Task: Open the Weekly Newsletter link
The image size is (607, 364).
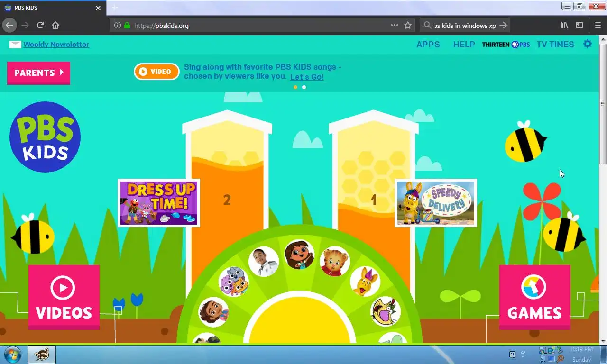Action: click(56, 45)
